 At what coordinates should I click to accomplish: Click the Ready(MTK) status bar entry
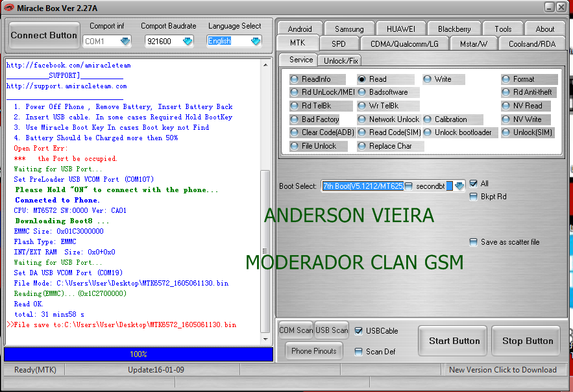tap(35, 370)
